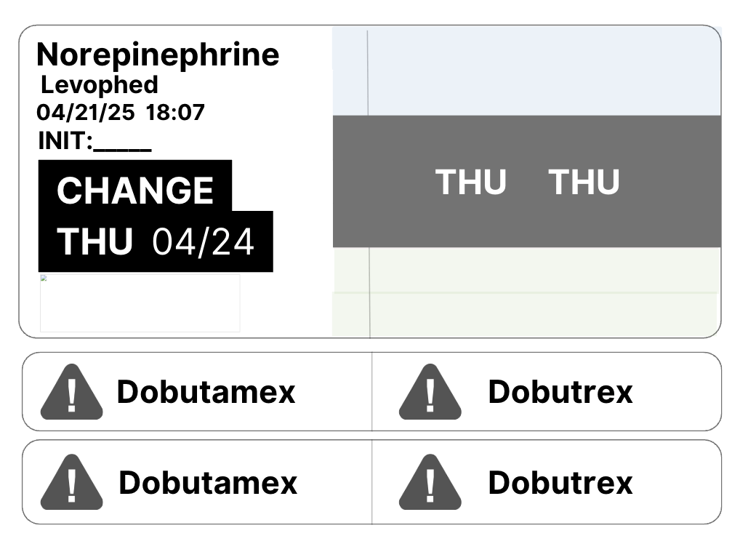This screenshot has width=756, height=544.
Task: Click the light blue area above gray band
Action: [526, 71]
